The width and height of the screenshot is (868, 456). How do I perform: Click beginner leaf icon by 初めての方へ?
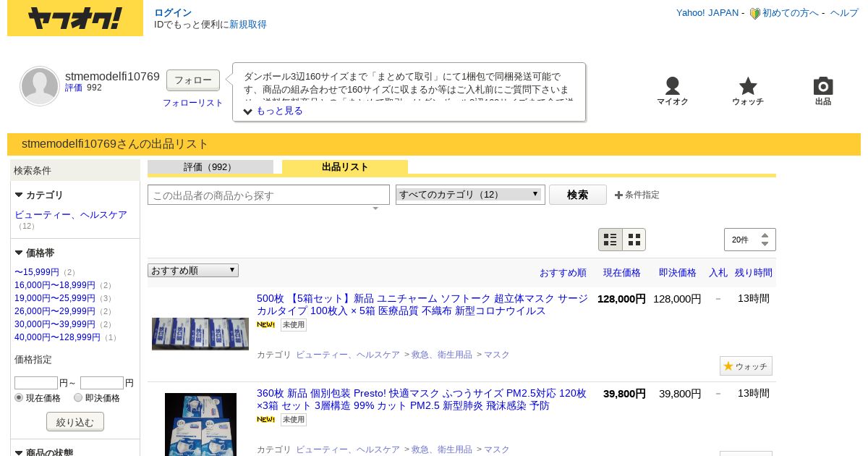754,13
